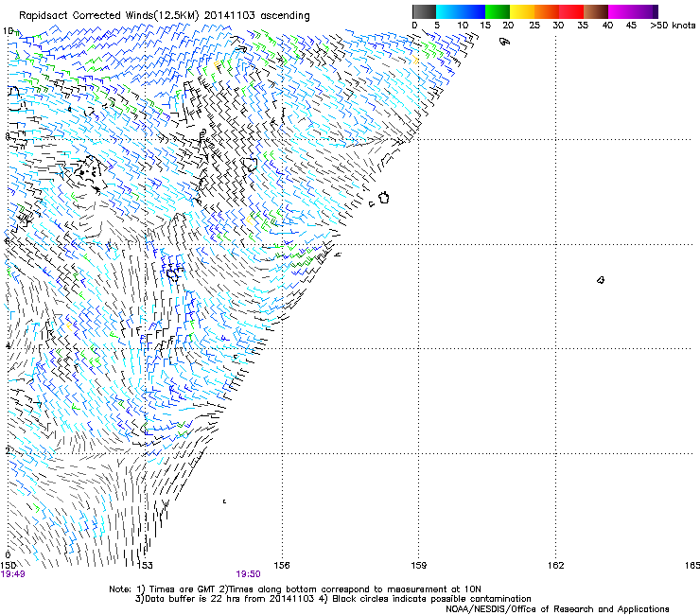
Task: Click the '>50 knots' legend label
Action: 673,26
